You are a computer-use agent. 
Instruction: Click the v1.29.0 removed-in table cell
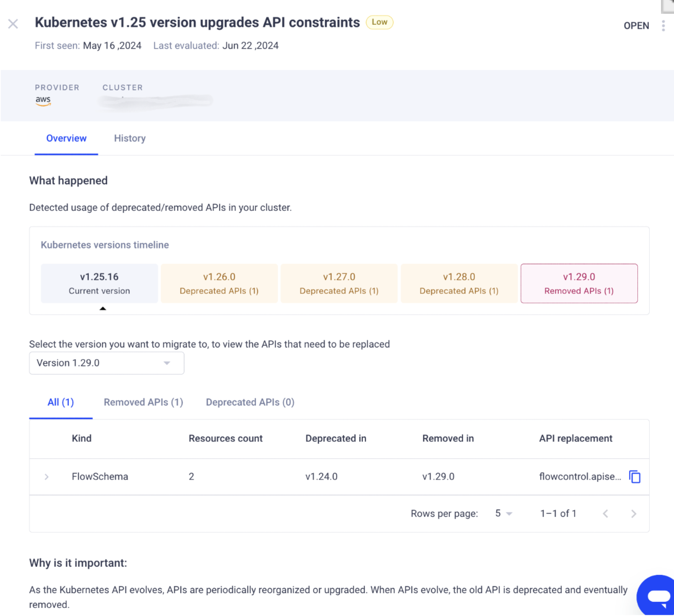(438, 477)
